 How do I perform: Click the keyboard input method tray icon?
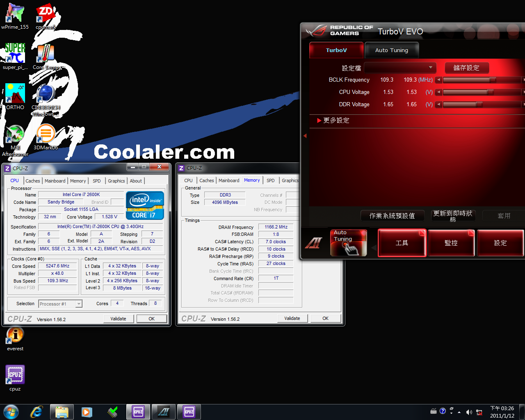[434, 411]
